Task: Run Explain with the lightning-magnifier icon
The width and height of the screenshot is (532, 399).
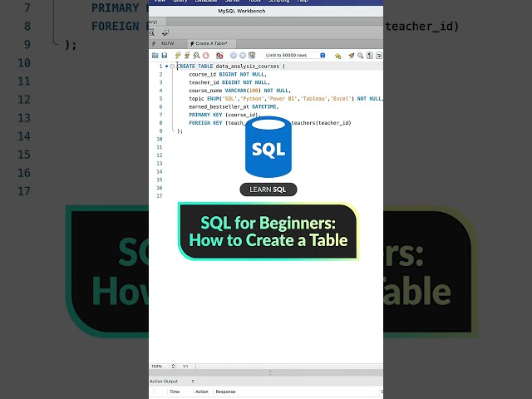Action: 196,56
